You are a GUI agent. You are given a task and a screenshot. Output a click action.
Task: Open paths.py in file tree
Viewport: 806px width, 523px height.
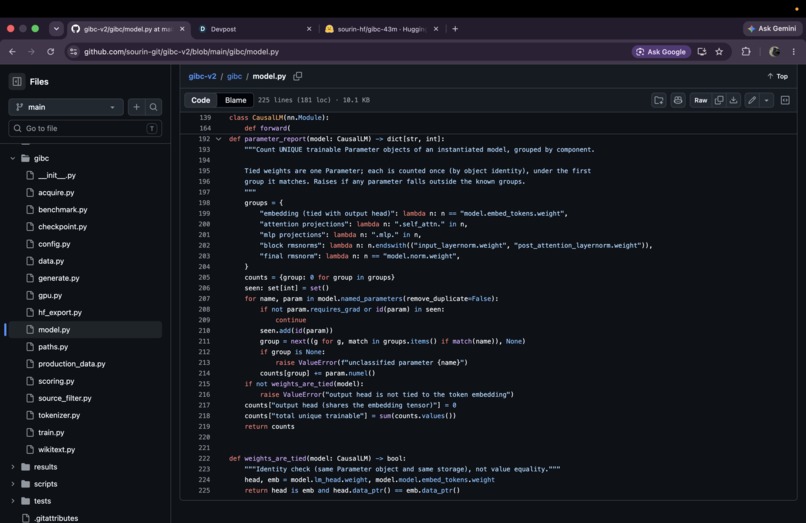[53, 347]
